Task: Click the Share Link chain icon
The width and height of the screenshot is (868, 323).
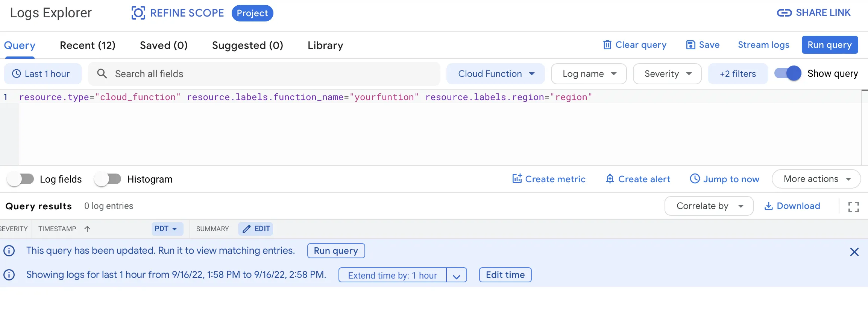Action: click(784, 13)
